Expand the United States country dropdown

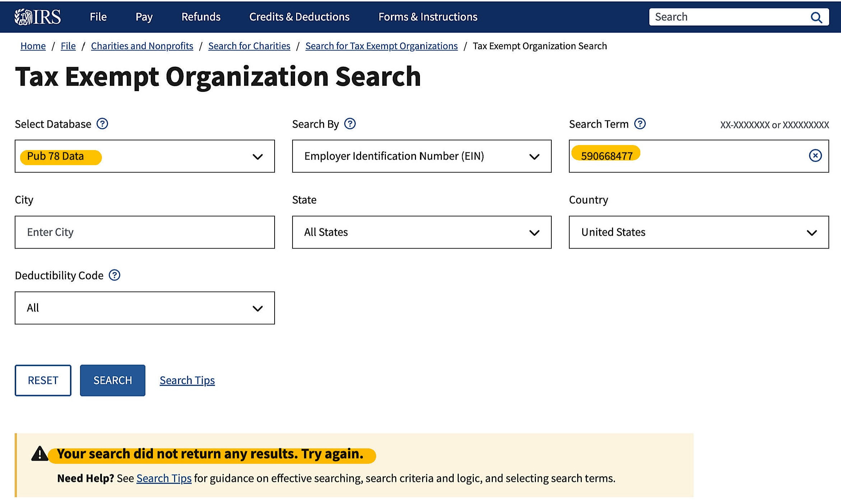click(699, 232)
